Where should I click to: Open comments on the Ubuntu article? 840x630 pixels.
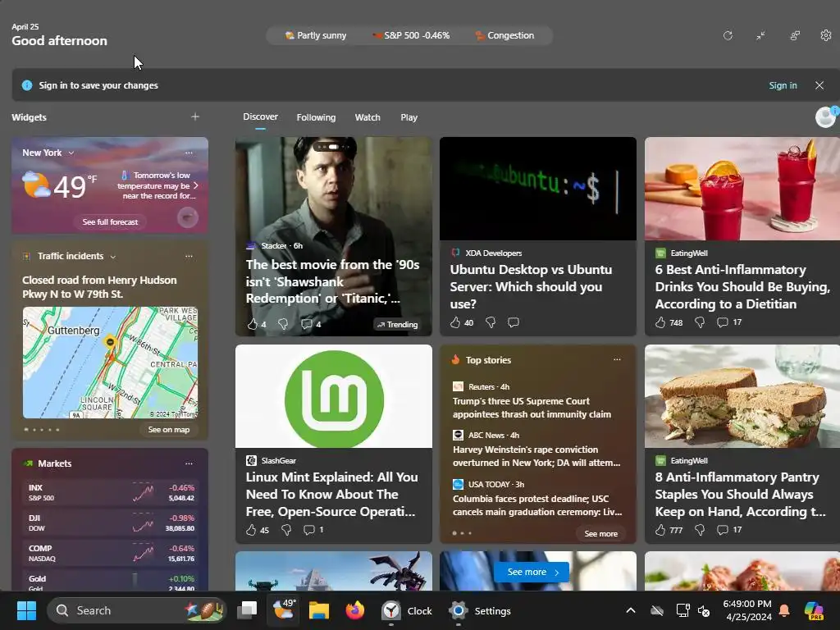tap(514, 322)
